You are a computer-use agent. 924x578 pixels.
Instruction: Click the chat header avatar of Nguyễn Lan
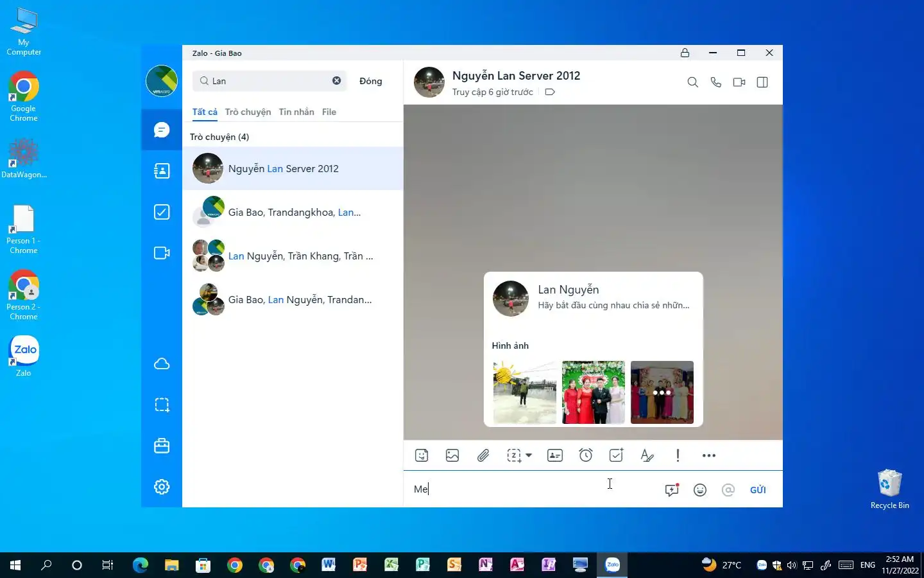[429, 82]
